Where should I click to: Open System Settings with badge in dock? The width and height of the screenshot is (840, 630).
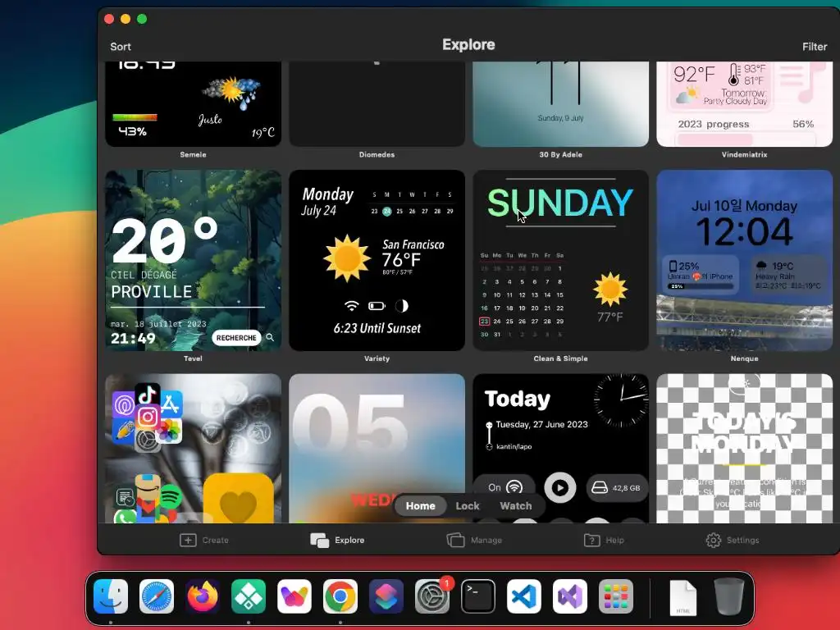[432, 596]
